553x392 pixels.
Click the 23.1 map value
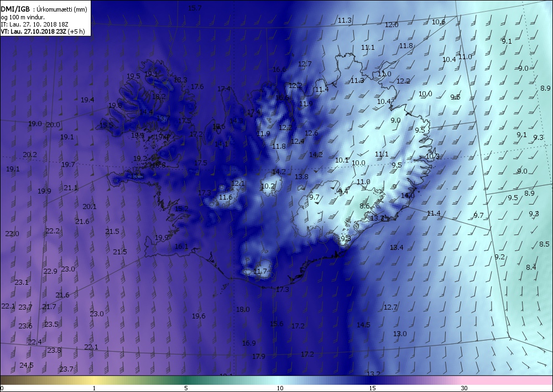tap(22, 283)
